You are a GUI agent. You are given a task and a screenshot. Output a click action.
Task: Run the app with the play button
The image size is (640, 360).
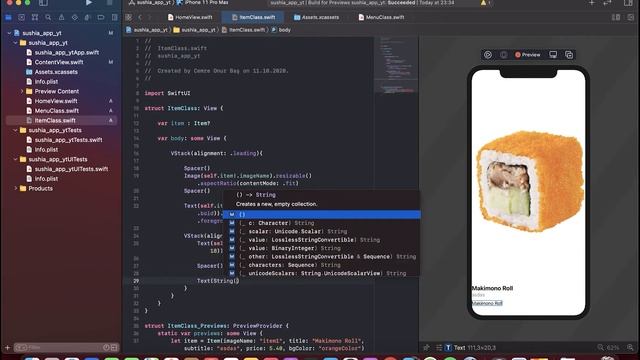click(89, 3)
